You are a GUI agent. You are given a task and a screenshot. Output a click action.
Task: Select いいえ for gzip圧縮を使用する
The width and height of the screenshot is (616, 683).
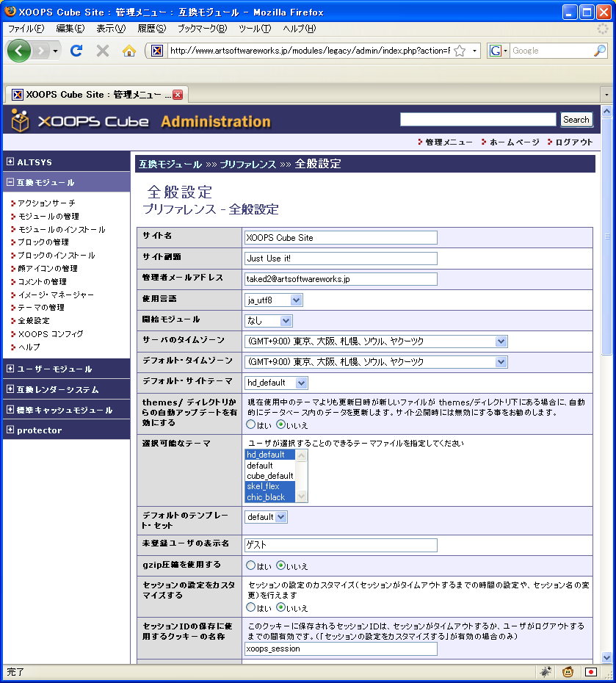coord(281,565)
